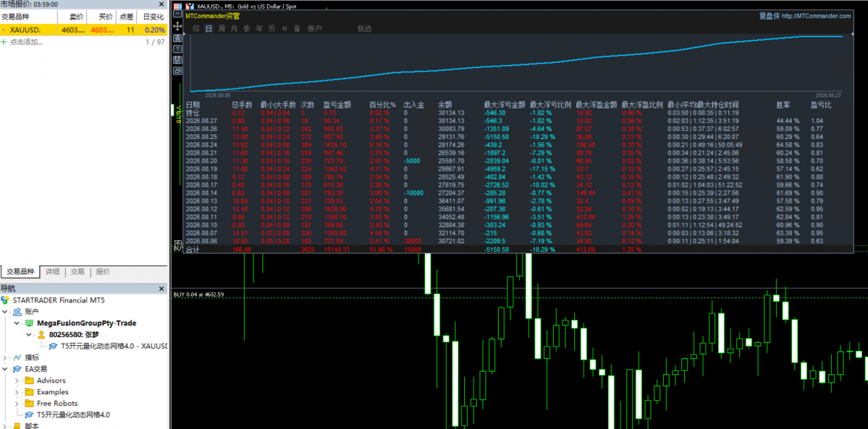868x429 pixels.
Task: Click the 2026.08.24 date cell
Action: pos(201,145)
